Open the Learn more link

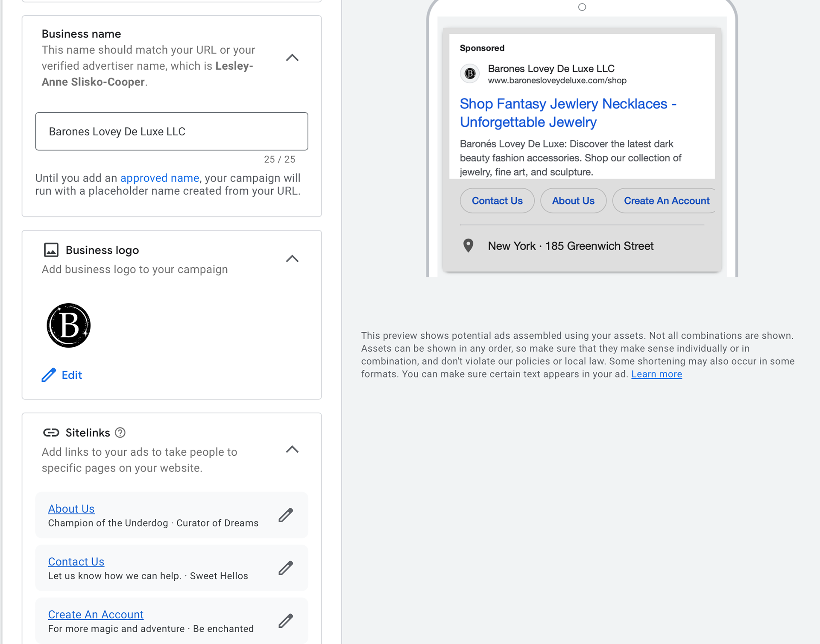pos(656,374)
